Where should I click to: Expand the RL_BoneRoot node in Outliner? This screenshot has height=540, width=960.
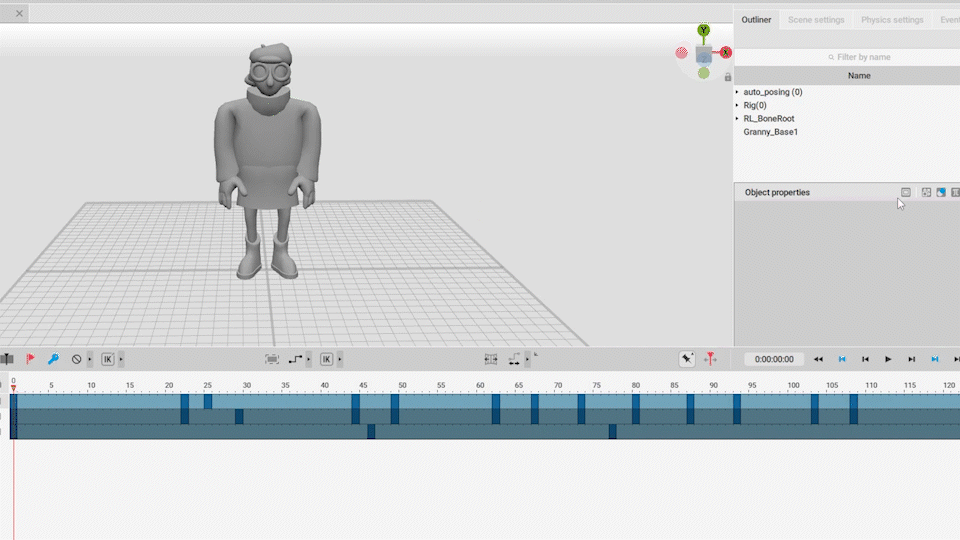[x=738, y=118]
